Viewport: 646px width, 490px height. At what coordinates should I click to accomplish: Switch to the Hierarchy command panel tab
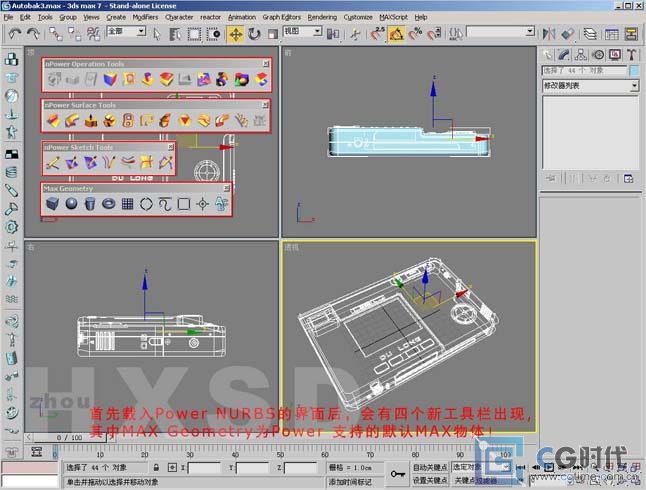(580, 55)
